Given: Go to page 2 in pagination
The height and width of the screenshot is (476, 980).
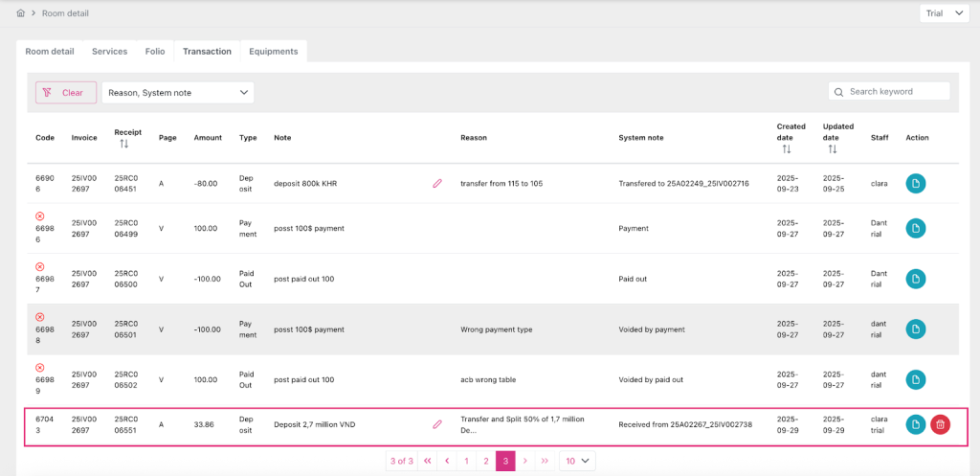Looking at the screenshot, I should point(486,461).
